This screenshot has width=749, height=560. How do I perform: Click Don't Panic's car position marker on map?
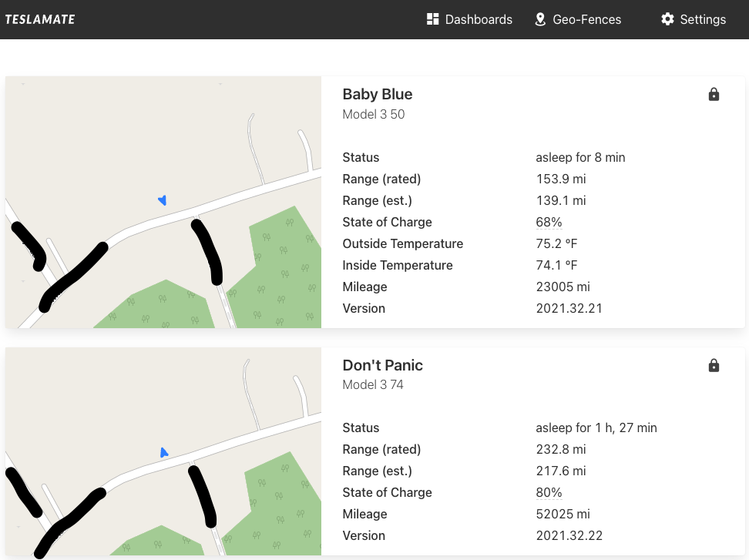point(164,452)
